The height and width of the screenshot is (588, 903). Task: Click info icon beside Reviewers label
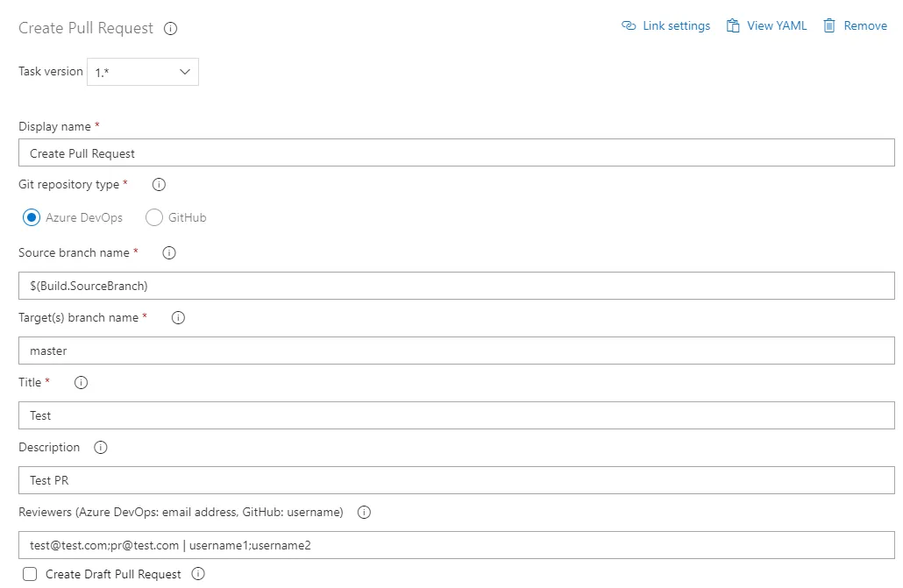[x=364, y=513]
